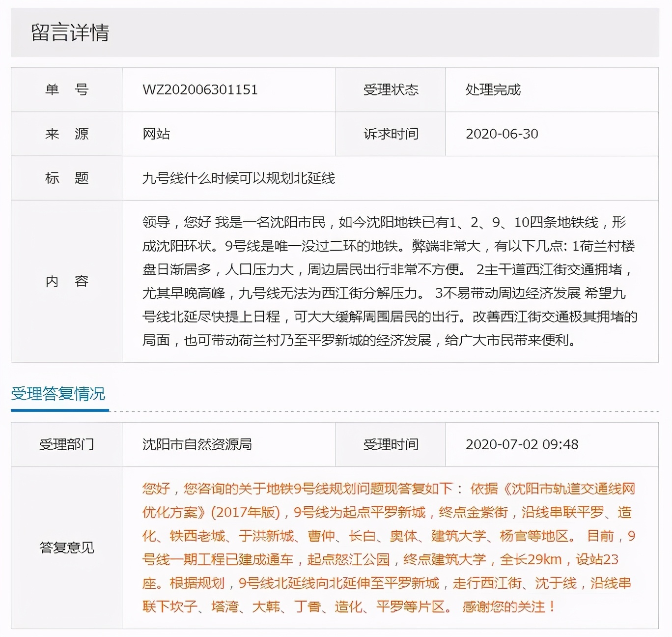This screenshot has height=637, width=672.
Task: Click the 标题 label cell
Action: coord(66,178)
